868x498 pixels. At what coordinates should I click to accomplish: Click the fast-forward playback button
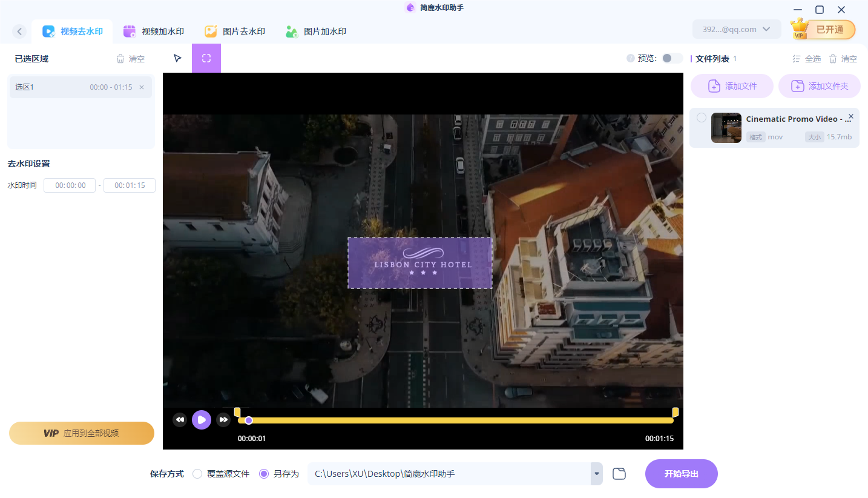pos(223,420)
